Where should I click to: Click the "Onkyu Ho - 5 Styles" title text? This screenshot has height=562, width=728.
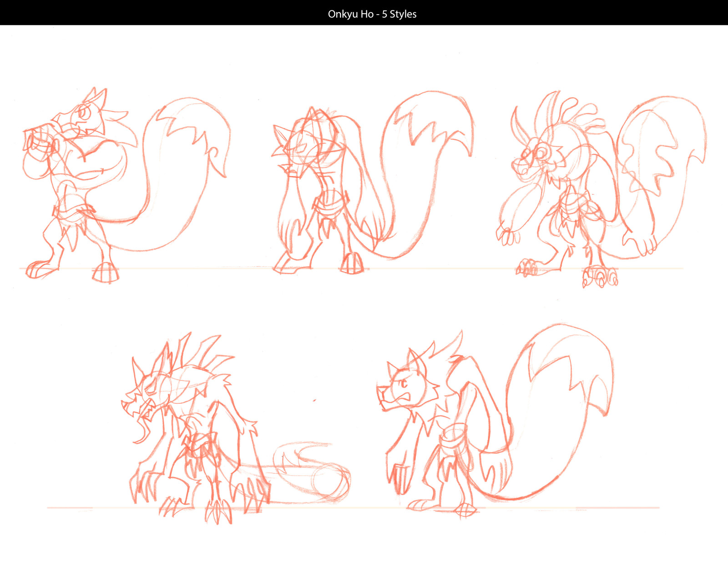point(372,14)
